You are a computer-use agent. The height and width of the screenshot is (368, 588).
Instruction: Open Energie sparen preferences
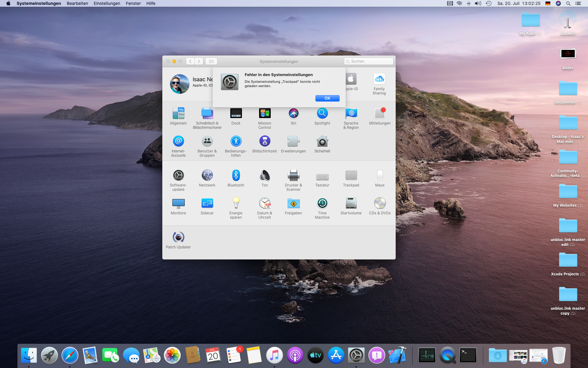[x=236, y=204]
